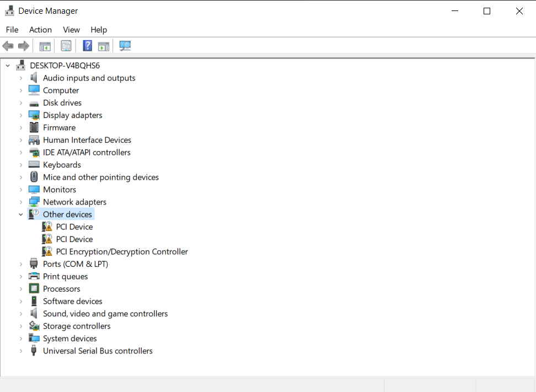Screen dimensions: 536x392
Task: Click the mouse icon beside Mice and other pointing devices
Action: [34, 176]
